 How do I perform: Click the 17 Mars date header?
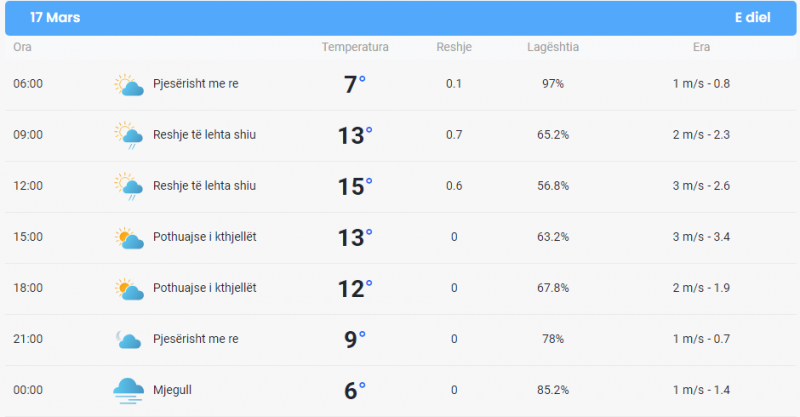click(55, 17)
